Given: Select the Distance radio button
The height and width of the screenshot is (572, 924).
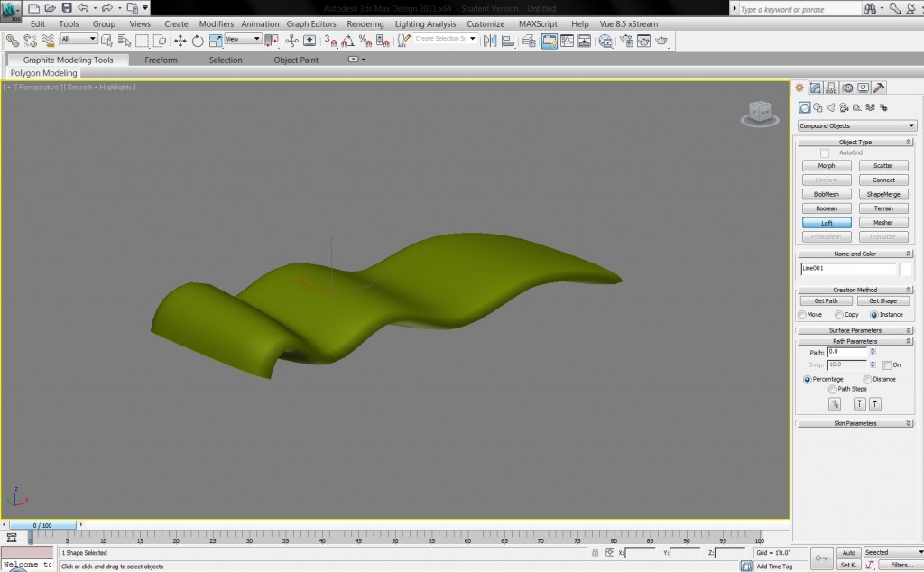Looking at the screenshot, I should coord(867,379).
